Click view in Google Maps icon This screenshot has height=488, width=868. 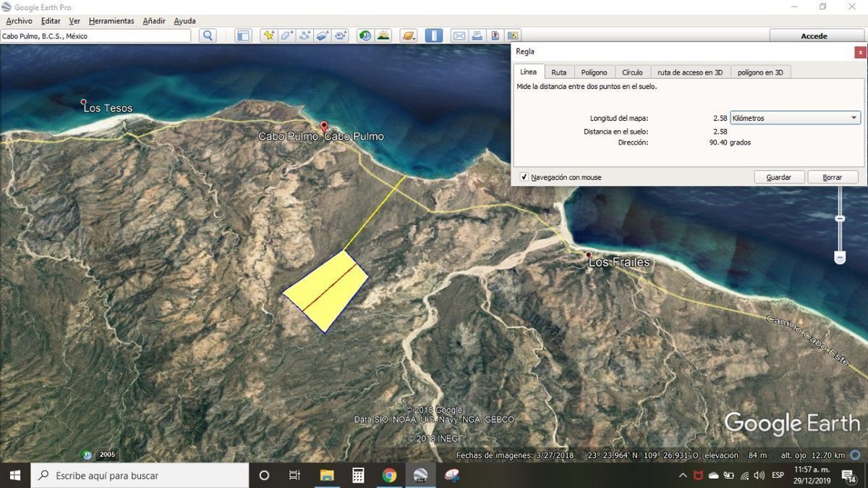(x=514, y=35)
